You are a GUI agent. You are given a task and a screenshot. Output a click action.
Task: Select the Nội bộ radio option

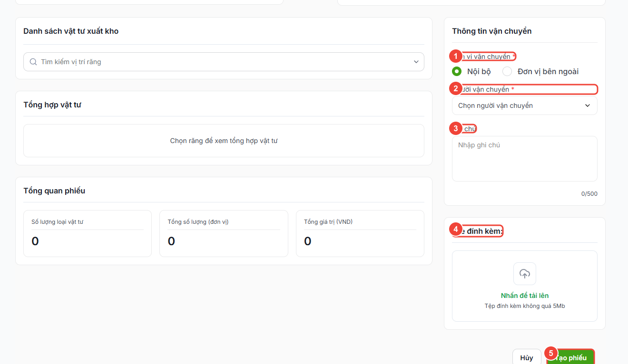click(457, 71)
